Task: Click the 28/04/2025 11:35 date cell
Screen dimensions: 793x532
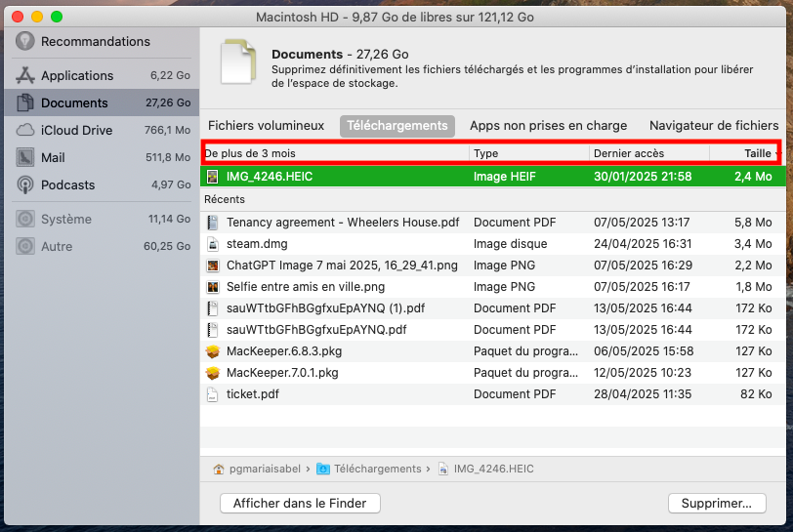Action: click(x=643, y=394)
